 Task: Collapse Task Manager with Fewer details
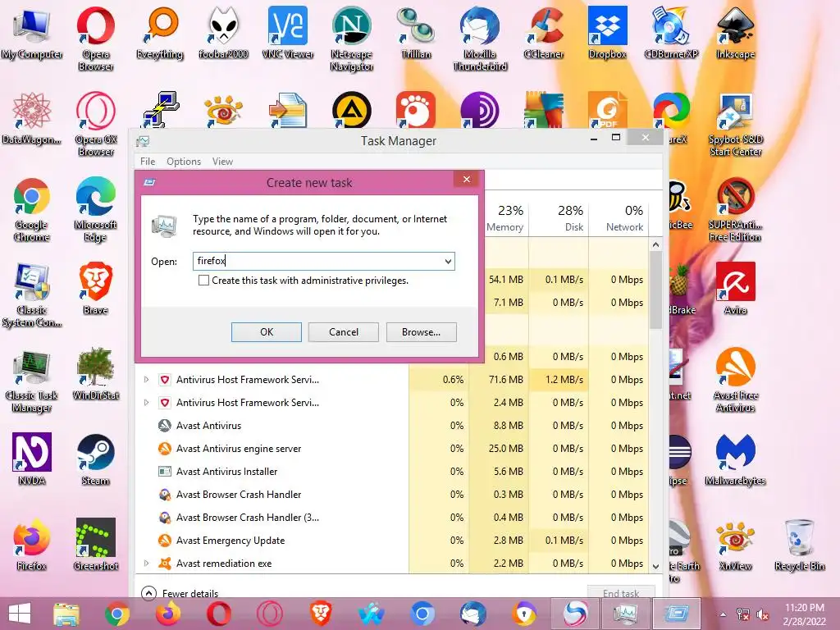click(180, 593)
